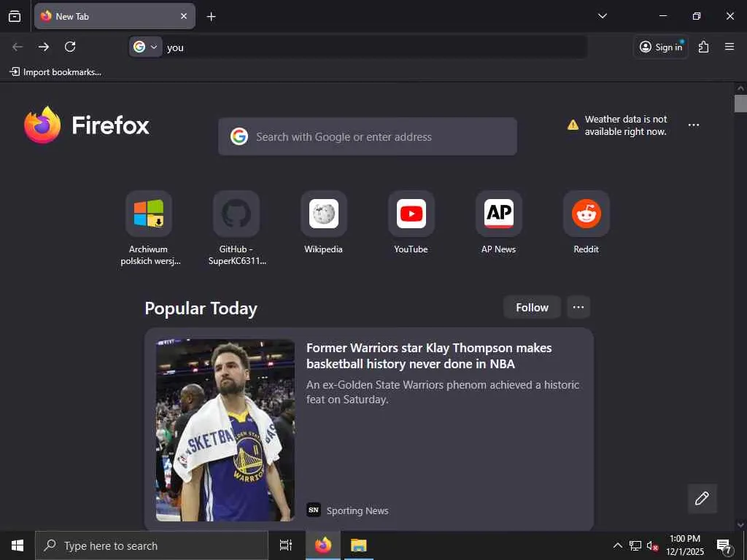The height and width of the screenshot is (560, 747).
Task: Open the Windows Start menu
Action: pos(18,545)
